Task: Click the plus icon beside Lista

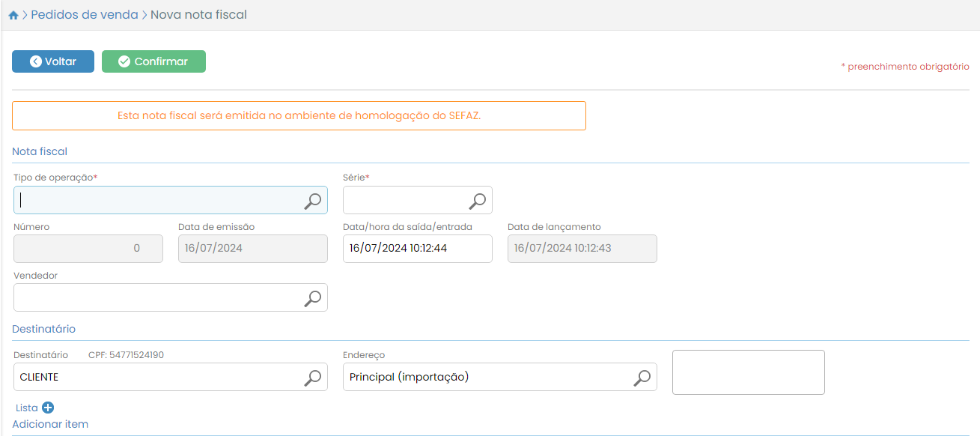Action: tap(48, 408)
